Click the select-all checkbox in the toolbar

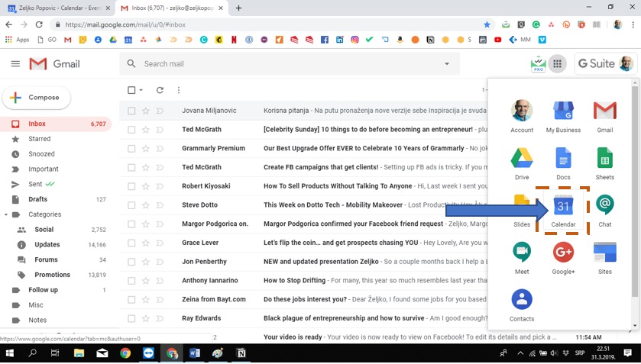click(x=131, y=90)
